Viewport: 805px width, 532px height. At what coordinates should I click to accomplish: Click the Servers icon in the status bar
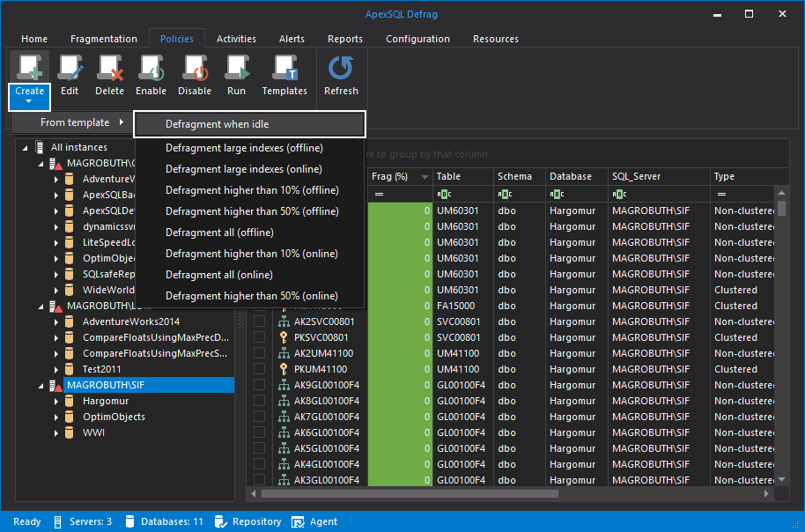(57, 521)
